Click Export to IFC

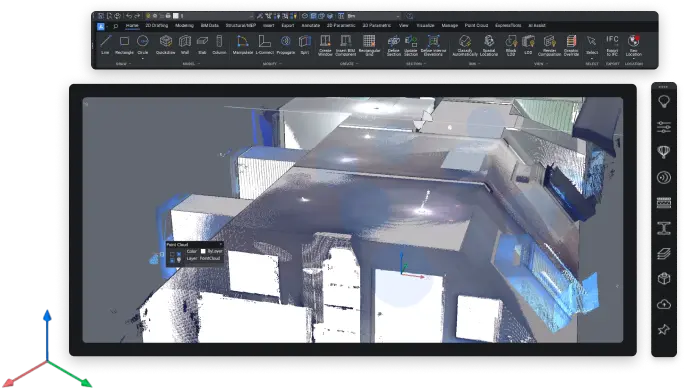(612, 45)
